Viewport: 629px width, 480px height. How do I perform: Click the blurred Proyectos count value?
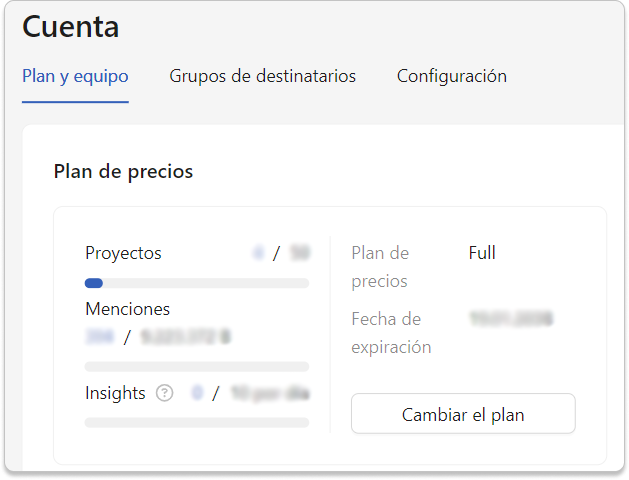tap(258, 253)
